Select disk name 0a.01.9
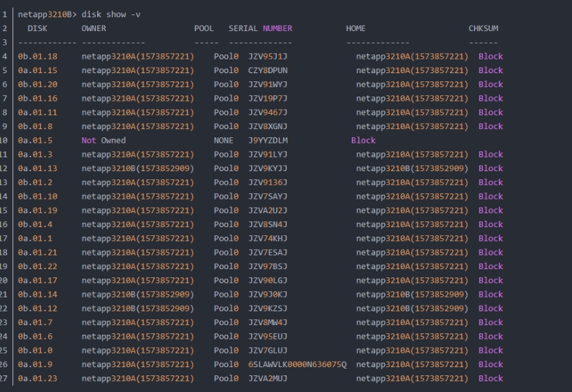 (x=35, y=364)
